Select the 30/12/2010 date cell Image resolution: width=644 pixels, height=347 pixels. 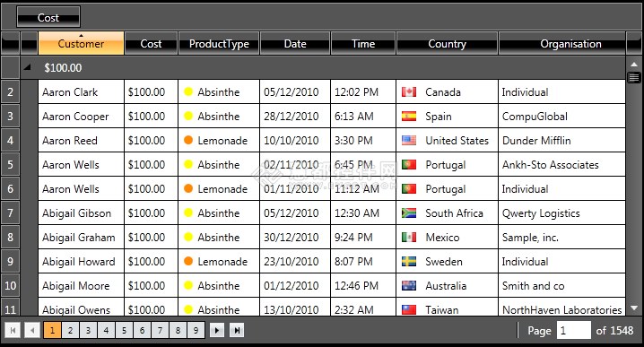click(x=295, y=238)
